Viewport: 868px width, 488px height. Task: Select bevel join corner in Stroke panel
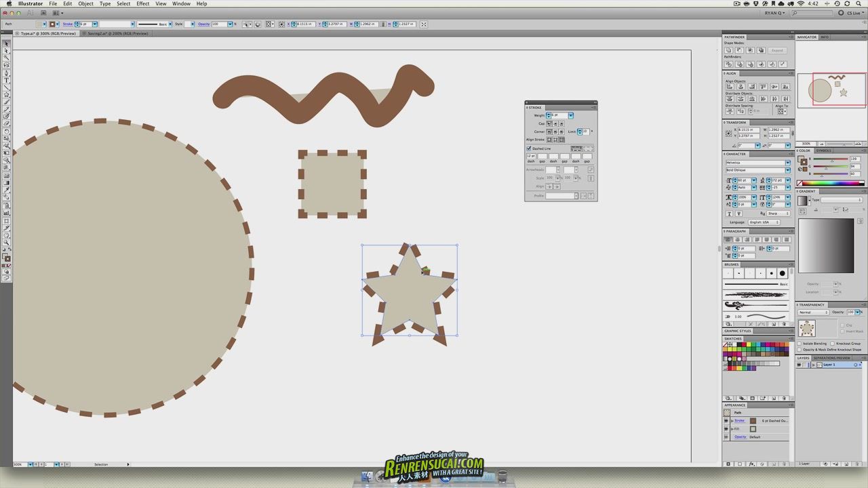click(x=561, y=132)
